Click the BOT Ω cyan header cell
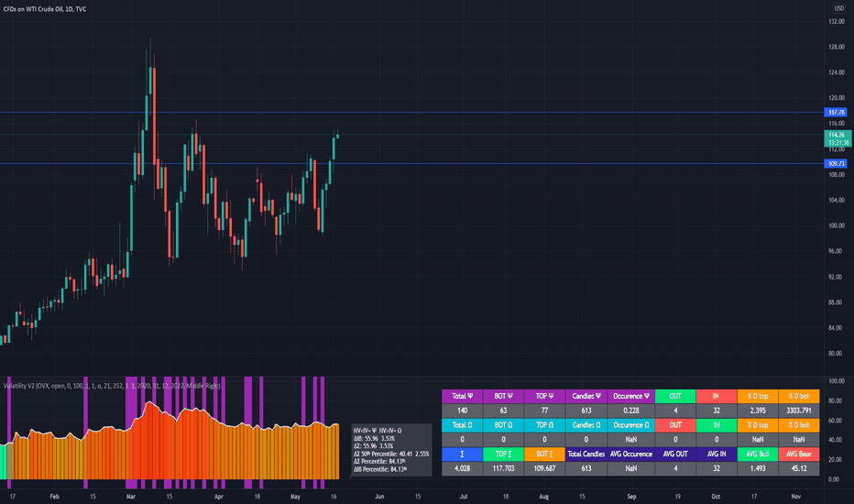 point(503,425)
